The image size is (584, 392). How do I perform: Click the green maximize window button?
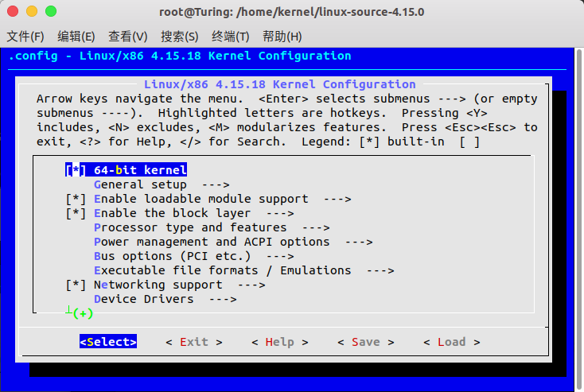(51, 12)
